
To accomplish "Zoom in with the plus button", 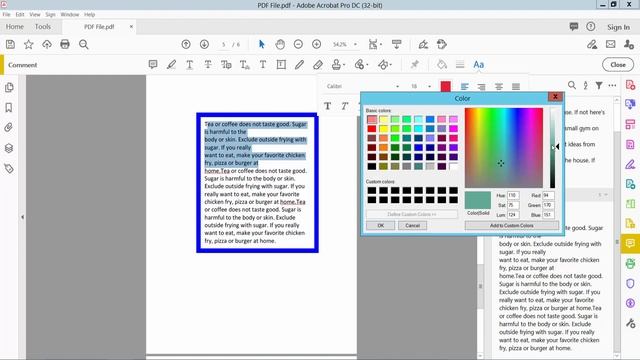I will [x=316, y=44].
